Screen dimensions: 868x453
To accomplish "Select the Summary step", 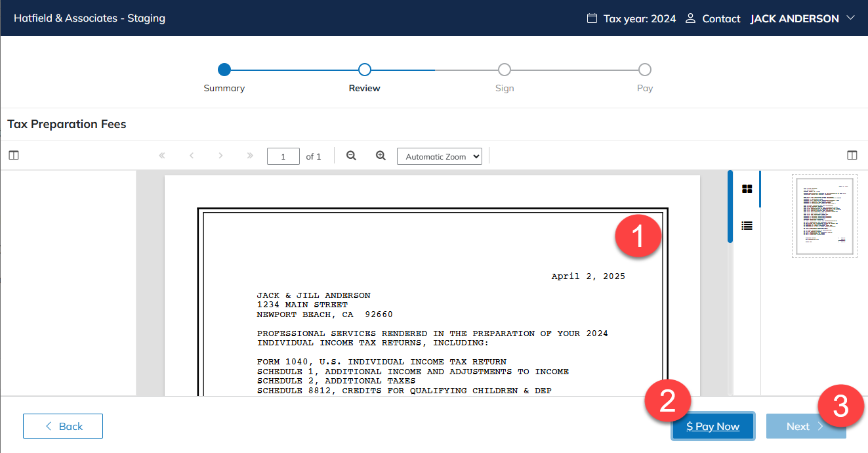I will point(224,70).
